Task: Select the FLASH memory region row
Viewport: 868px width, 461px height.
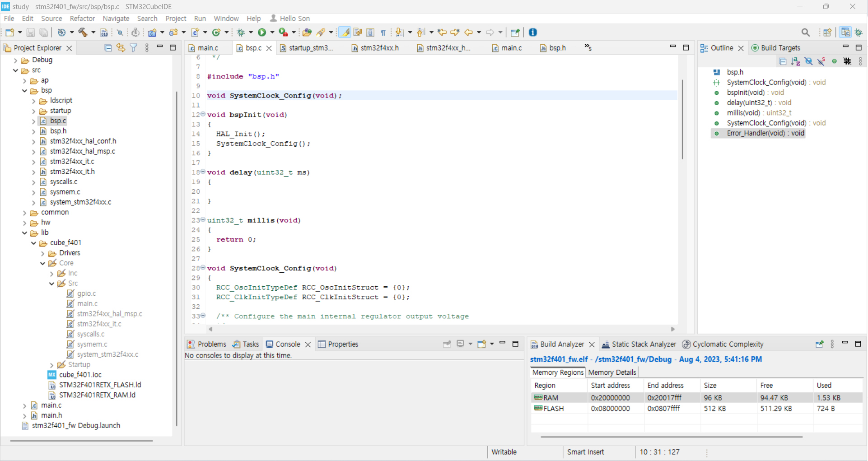Action: (x=696, y=409)
